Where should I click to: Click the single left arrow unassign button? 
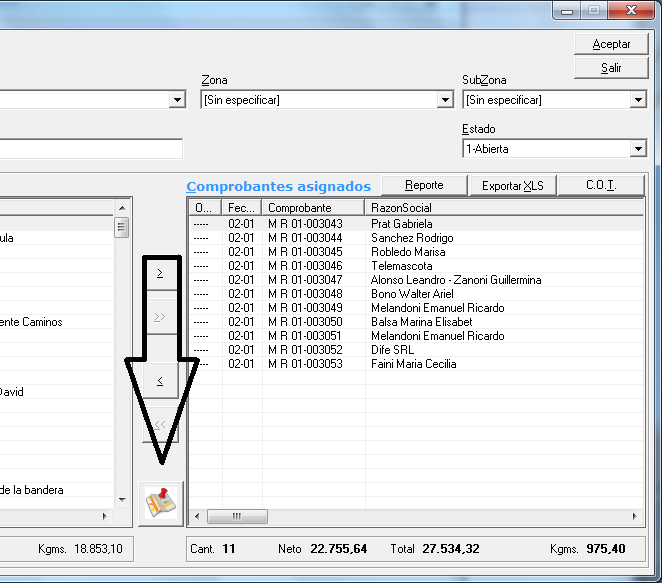[x=161, y=380]
